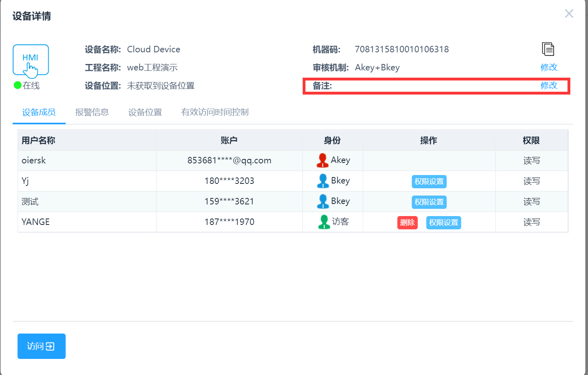This screenshot has width=588, height=375.
Task: Click the Bkey identity label for 测试
Action: pos(340,201)
